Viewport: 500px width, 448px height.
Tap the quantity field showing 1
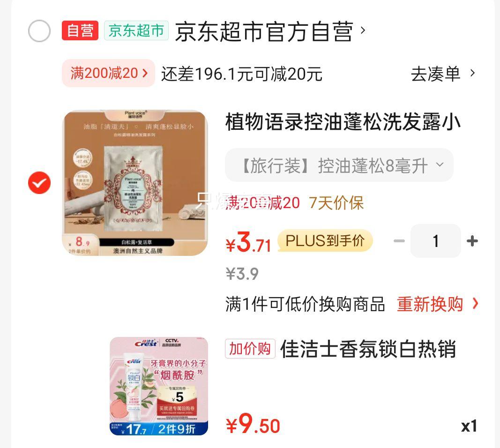coord(436,241)
